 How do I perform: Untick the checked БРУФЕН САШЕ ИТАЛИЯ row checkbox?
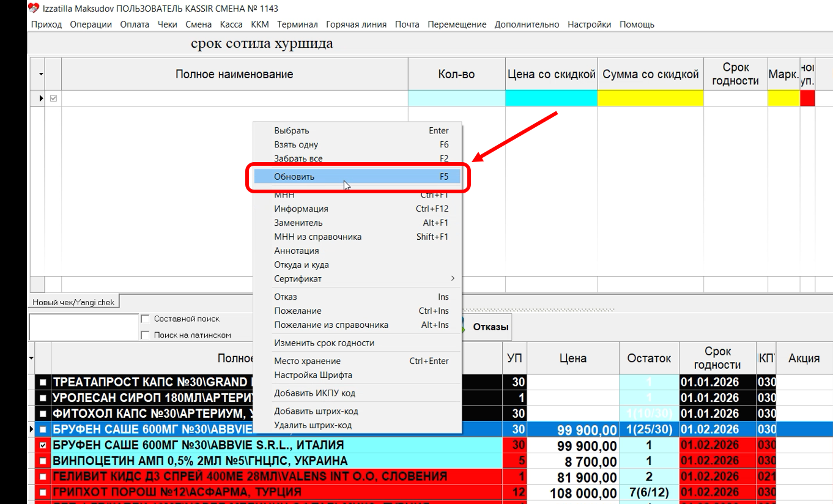(x=43, y=445)
